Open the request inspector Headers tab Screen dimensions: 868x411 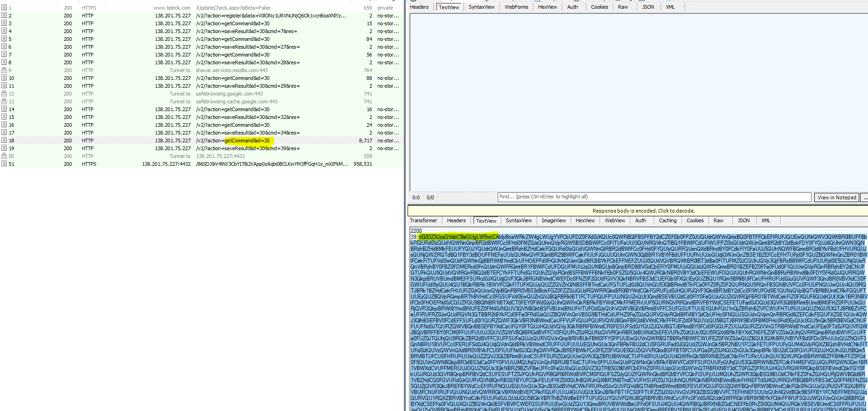click(419, 7)
